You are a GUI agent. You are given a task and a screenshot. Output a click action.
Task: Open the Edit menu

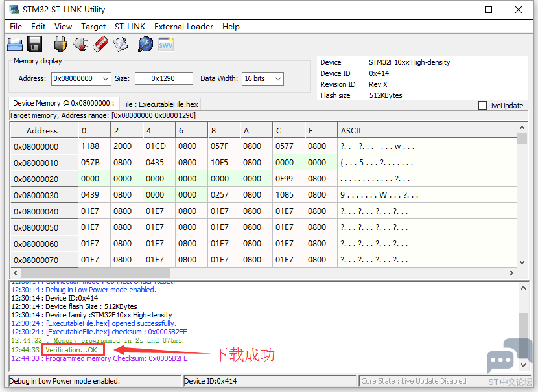coord(38,27)
